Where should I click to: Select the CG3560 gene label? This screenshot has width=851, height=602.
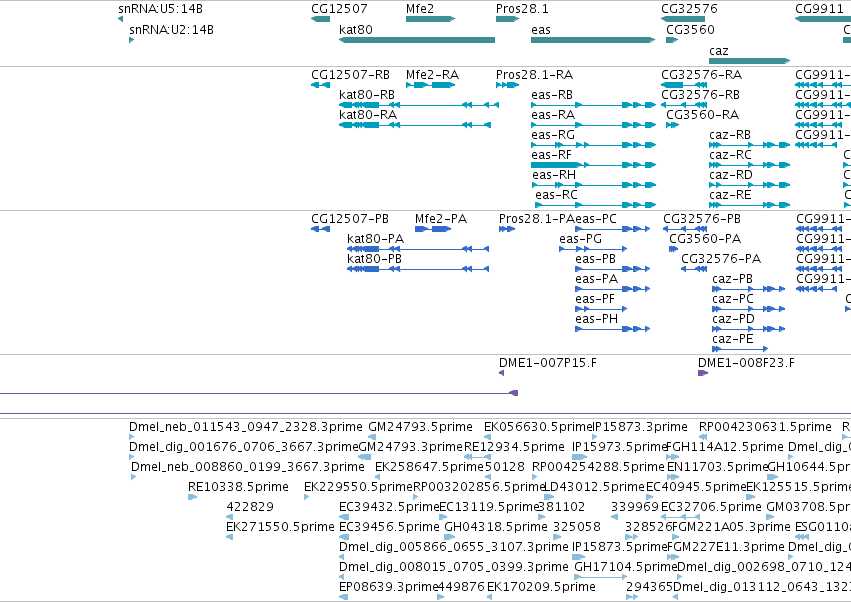coord(690,29)
